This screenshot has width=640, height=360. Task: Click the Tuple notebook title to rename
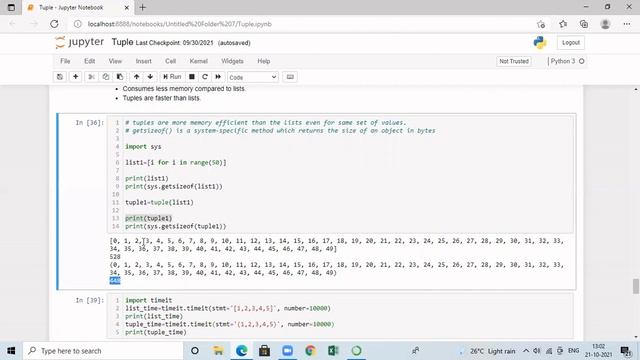click(122, 42)
